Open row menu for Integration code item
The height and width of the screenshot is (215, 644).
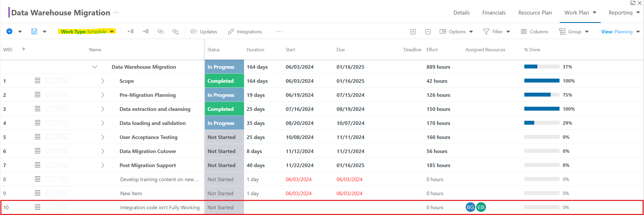point(38,207)
